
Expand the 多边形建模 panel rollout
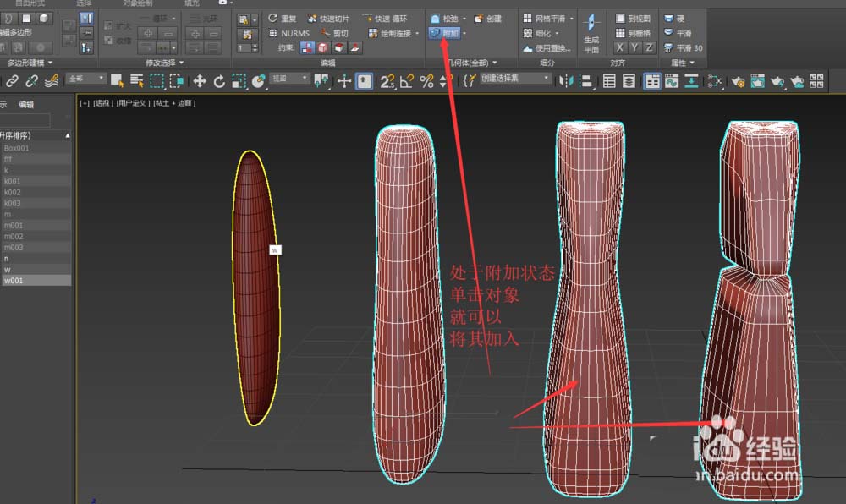(30, 63)
